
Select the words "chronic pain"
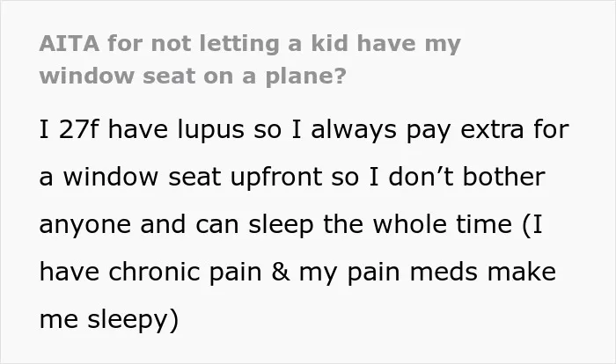(x=185, y=272)
